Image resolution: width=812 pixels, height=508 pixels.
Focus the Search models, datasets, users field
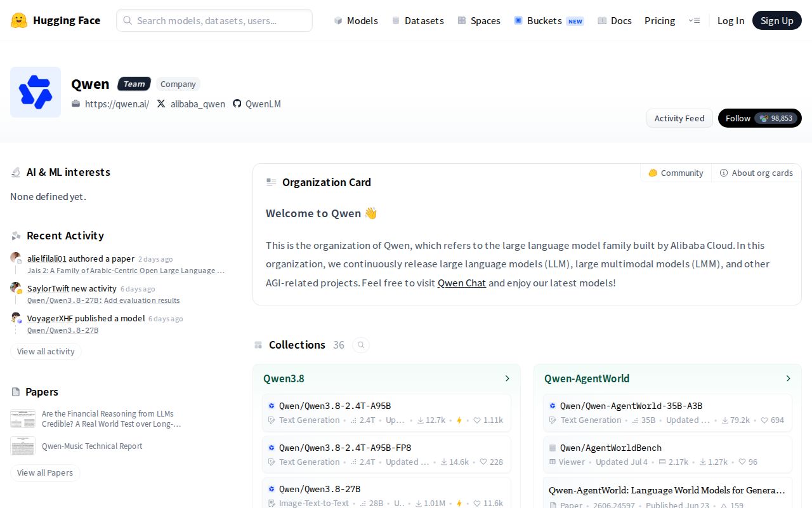click(214, 20)
